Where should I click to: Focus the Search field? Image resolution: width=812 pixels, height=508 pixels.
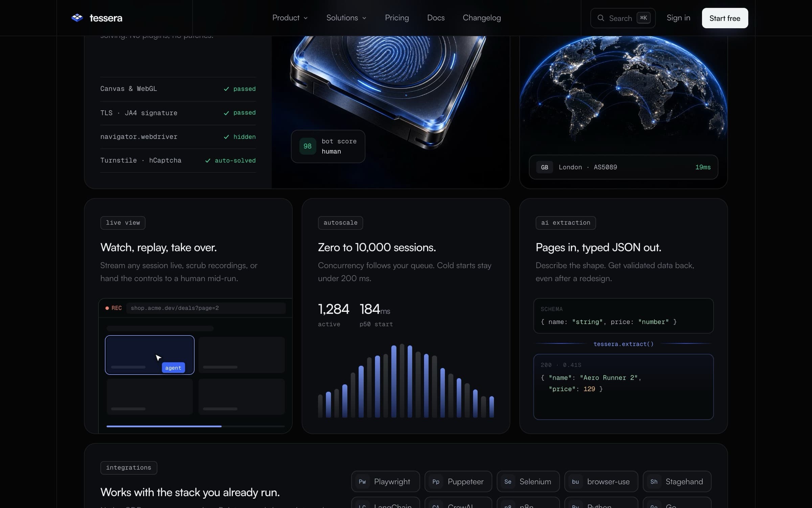[x=623, y=18]
